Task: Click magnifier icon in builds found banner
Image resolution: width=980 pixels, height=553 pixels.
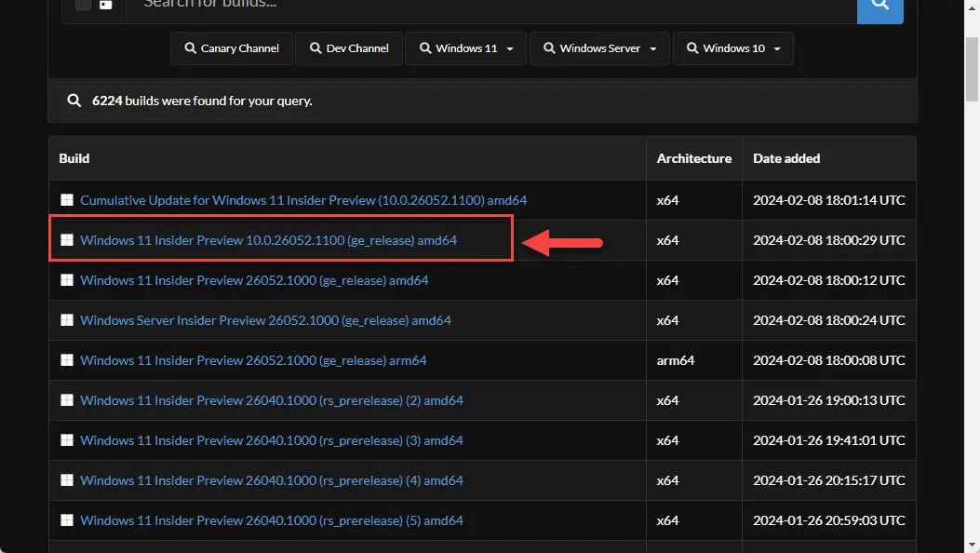Action: (74, 100)
